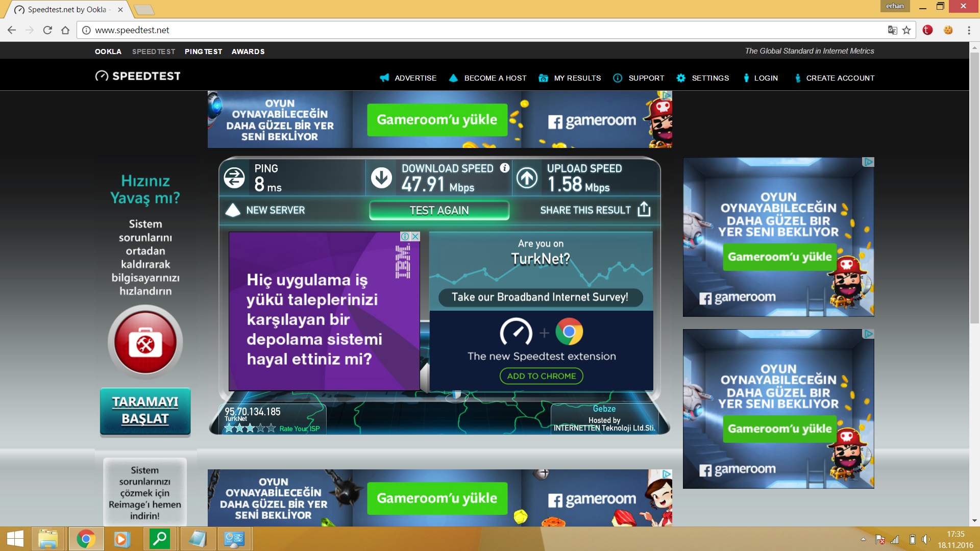Click the ISP star rating
Viewport: 980px width, 551px height.
(x=250, y=428)
